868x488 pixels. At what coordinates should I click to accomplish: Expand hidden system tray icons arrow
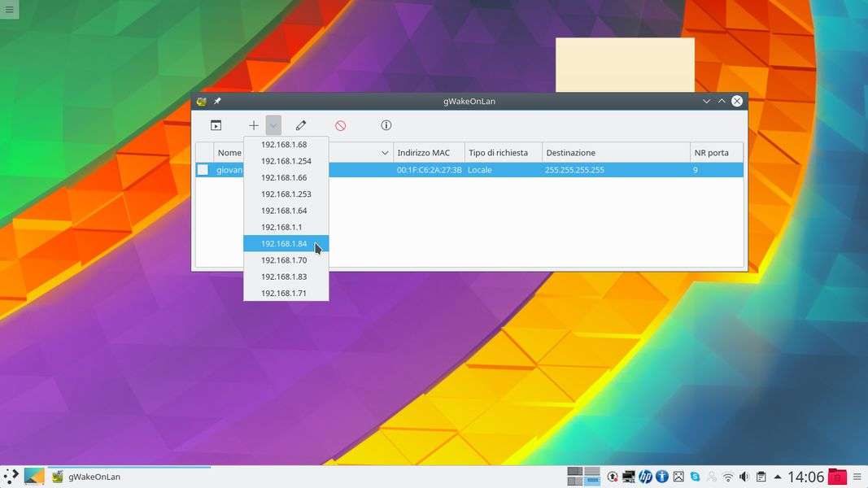click(778, 477)
